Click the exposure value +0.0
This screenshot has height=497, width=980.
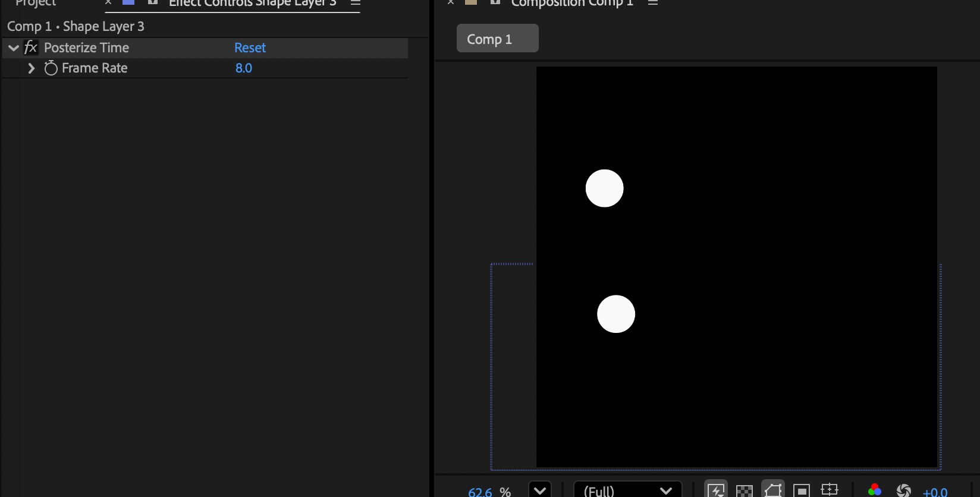(x=935, y=492)
